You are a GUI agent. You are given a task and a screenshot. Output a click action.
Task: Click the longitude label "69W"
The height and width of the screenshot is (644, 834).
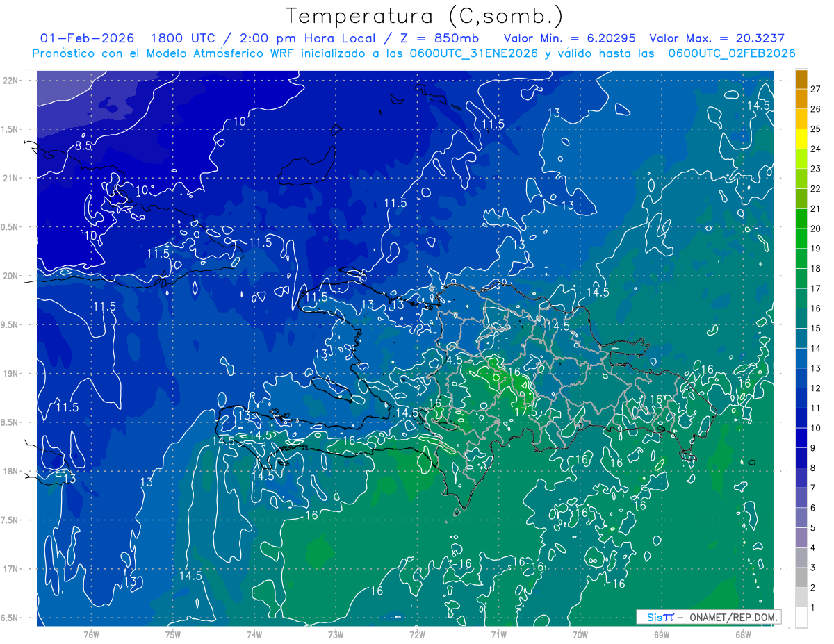click(x=662, y=634)
